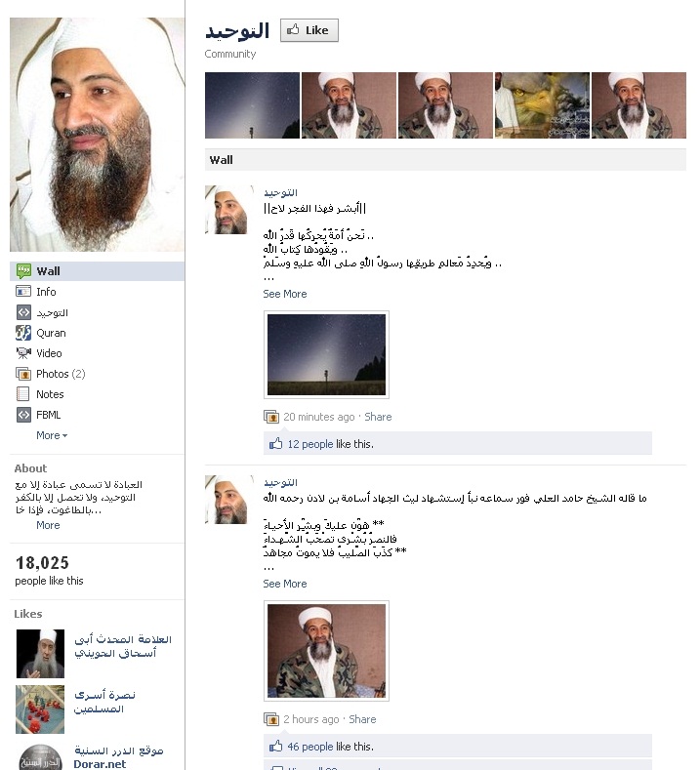This screenshot has width=700, height=770.
Task: Expand first post with See More
Action: click(x=285, y=294)
